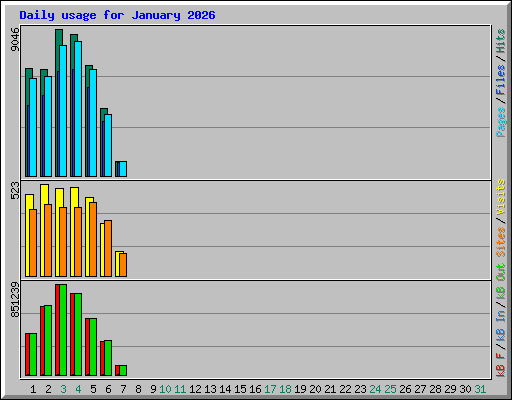This screenshot has width=512, height=400.
Task: Click day label 5 on x-axis
Action: click(93, 389)
